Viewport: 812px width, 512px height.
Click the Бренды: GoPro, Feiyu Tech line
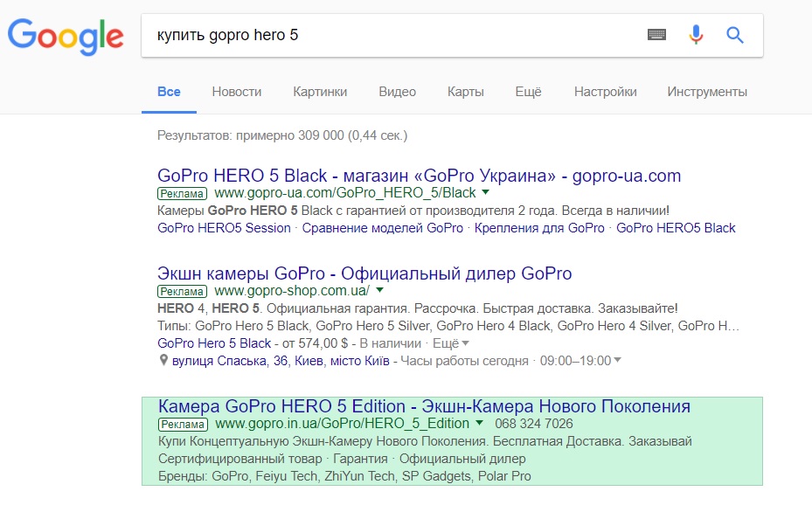click(x=344, y=476)
